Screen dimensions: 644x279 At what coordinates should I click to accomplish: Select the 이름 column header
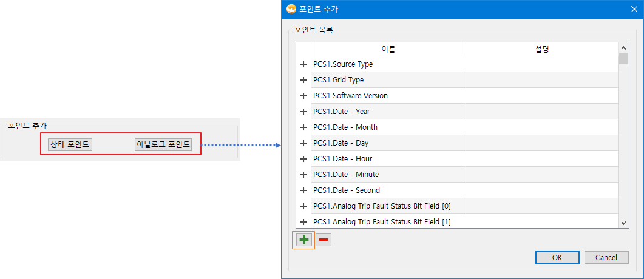pos(388,49)
